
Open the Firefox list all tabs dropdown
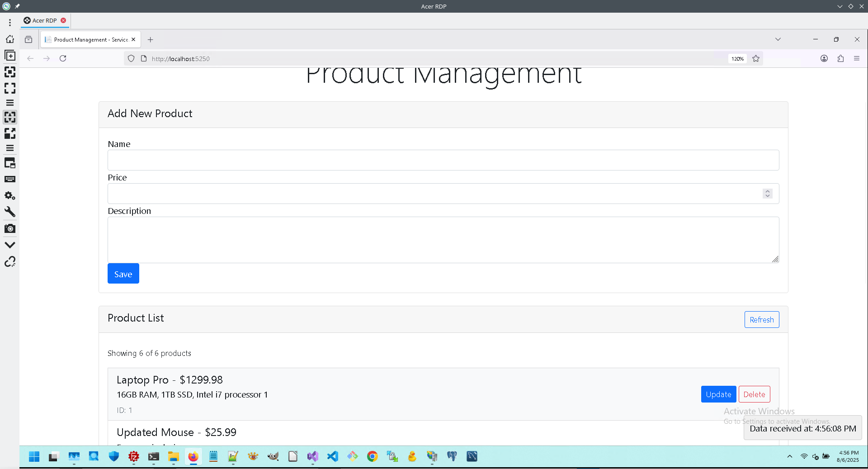778,39
